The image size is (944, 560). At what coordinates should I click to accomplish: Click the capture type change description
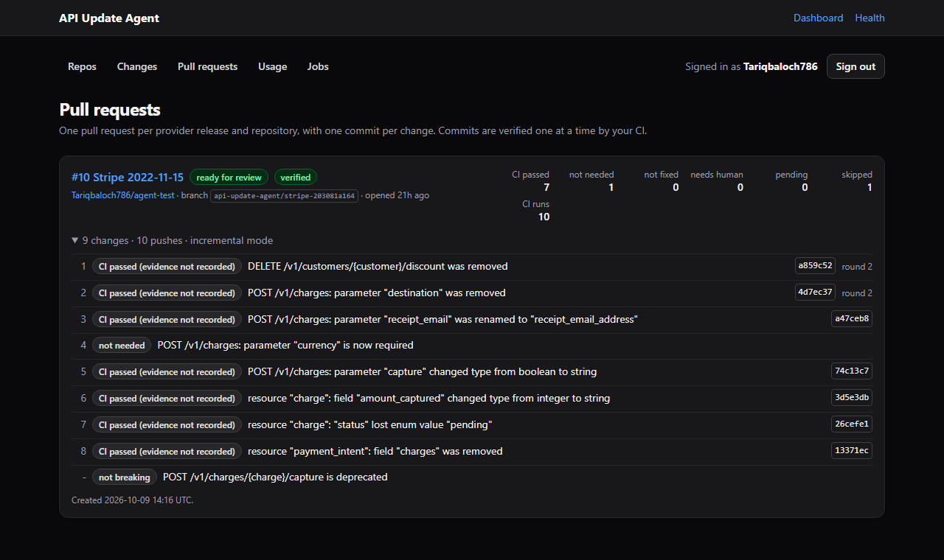(x=422, y=371)
